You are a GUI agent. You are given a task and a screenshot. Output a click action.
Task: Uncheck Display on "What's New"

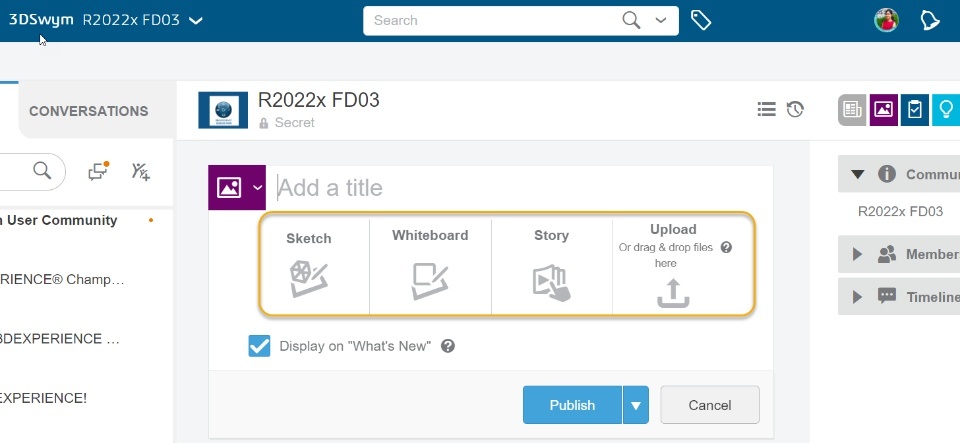259,346
